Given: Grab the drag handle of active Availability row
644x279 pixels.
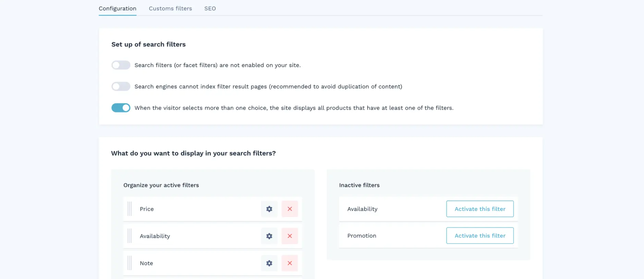Looking at the screenshot, I should pyautogui.click(x=130, y=236).
